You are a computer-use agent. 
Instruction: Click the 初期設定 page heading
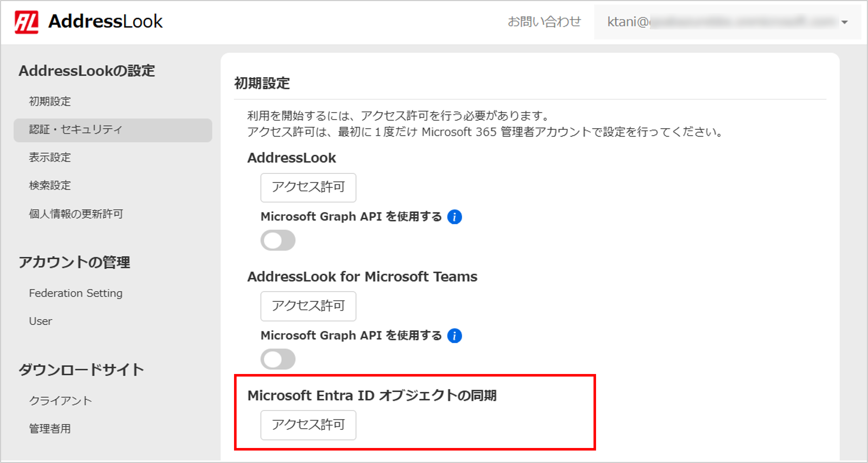(262, 83)
